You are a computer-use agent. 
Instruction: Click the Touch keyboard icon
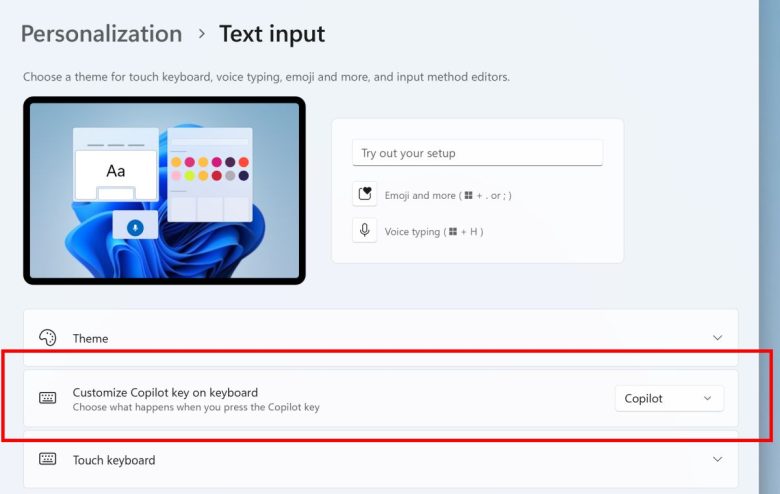pos(48,459)
